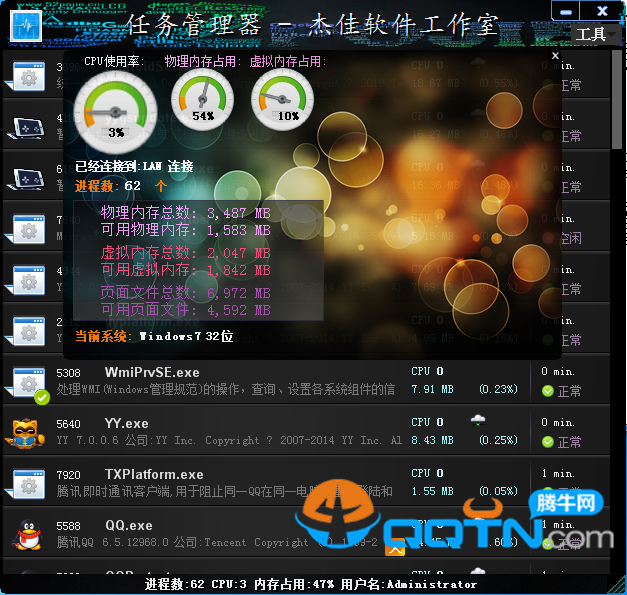
Task: Click green 正常 status check for YY.exe
Action: [547, 442]
